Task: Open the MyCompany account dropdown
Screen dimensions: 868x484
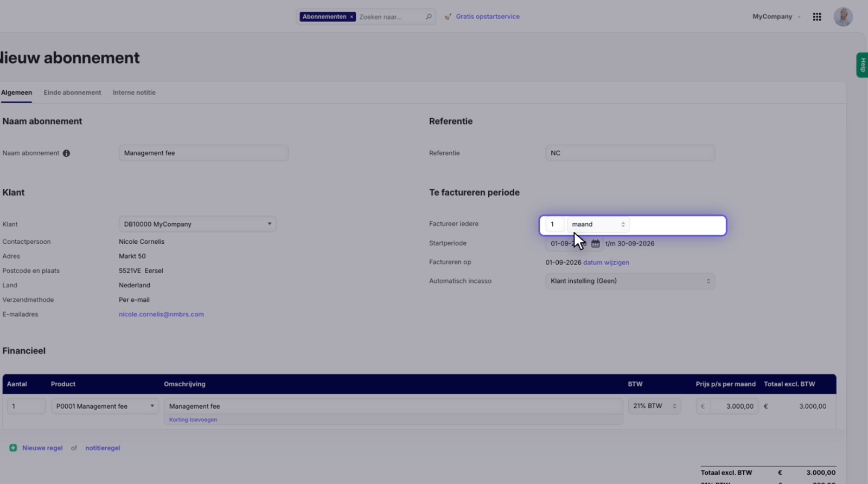Action: [776, 17]
